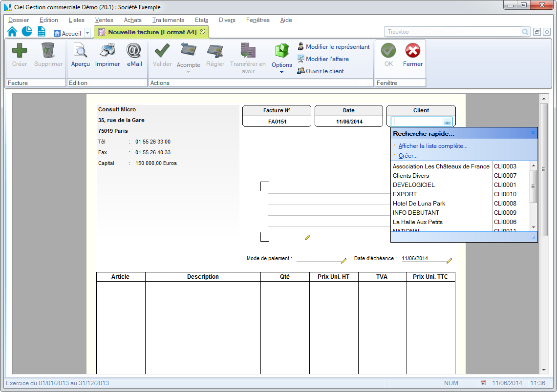
Task: Click pencil icon next to Mode de paiement
Action: coord(343,261)
